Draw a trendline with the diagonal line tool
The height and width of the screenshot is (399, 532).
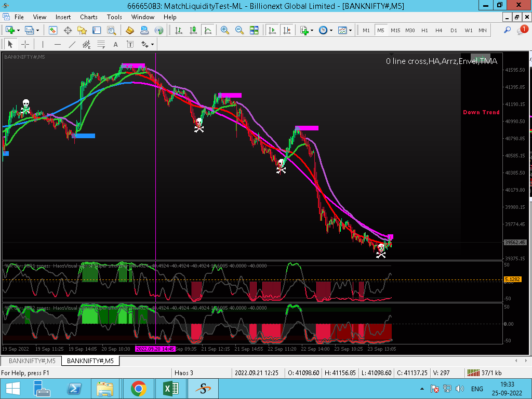tap(72, 44)
